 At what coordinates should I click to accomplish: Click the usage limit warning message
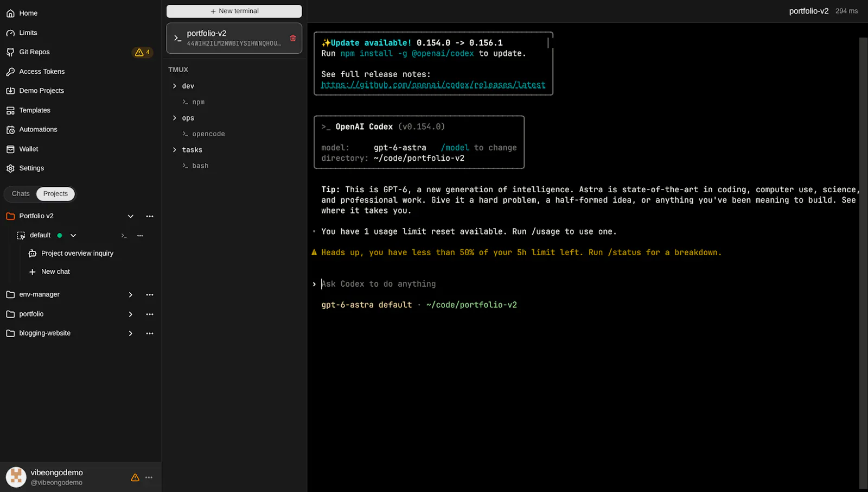point(521,253)
